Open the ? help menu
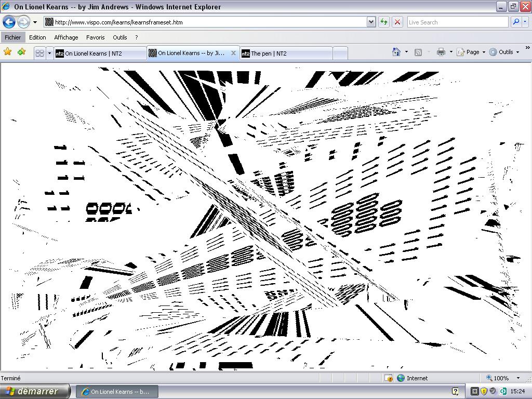Viewport: 532px width, 399px height. point(137,37)
